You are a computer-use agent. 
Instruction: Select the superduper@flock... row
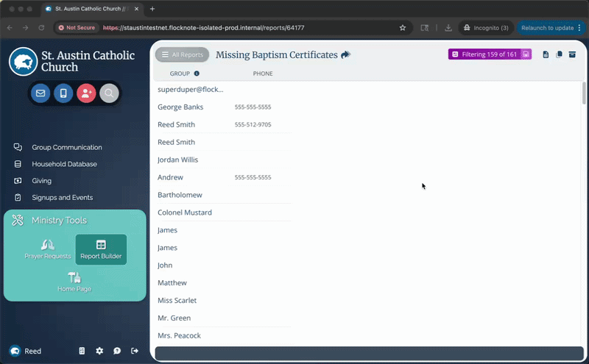point(225,89)
